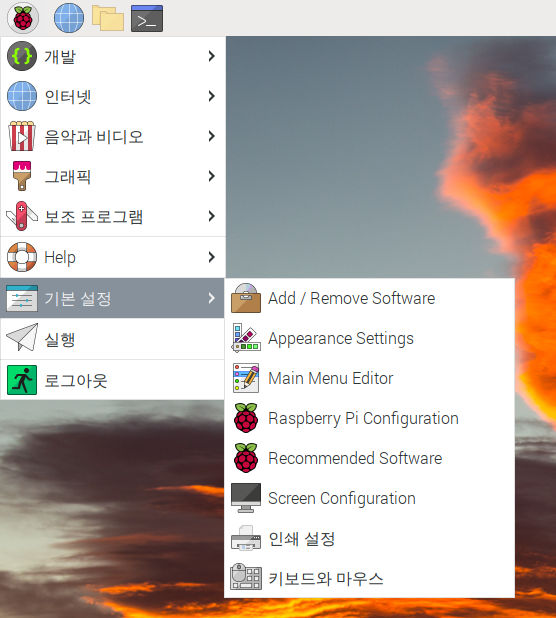Expand the 음악과 비디오 submenu arrow
This screenshot has width=556, height=618.
212,136
